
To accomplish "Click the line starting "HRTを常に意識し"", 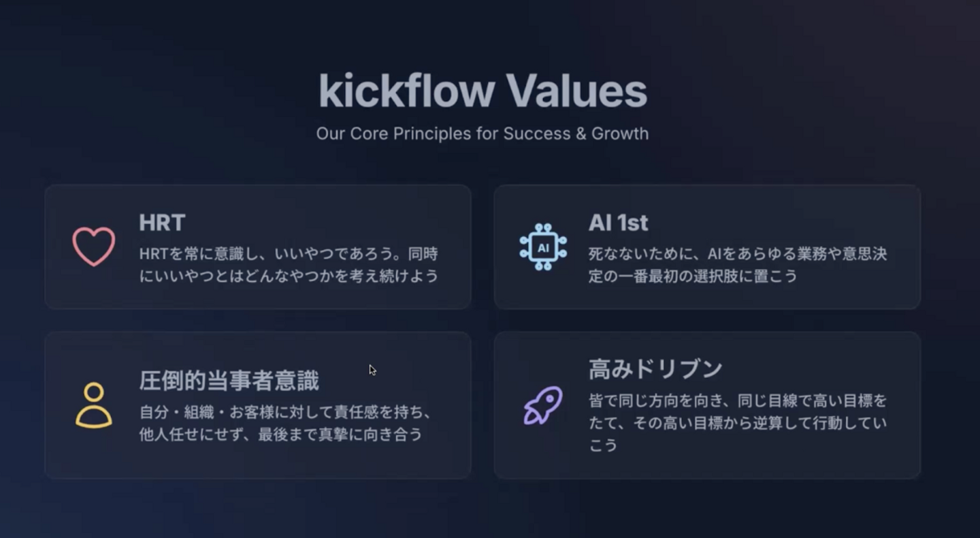I will tap(289, 254).
